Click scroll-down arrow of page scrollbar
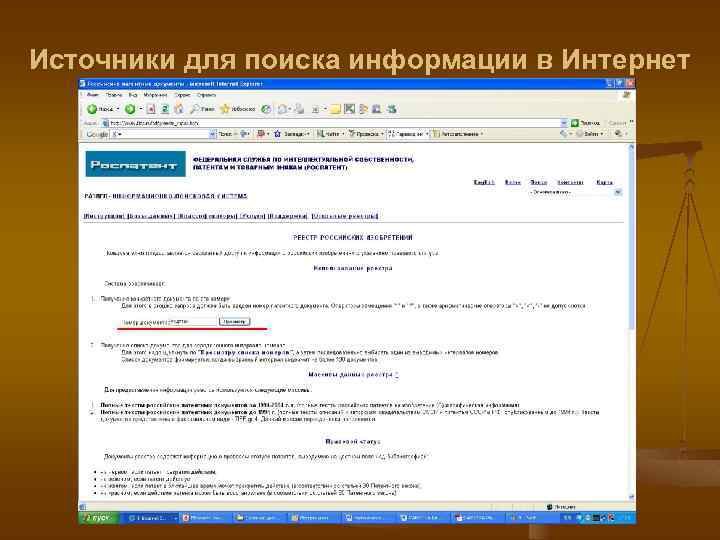The width and height of the screenshot is (720, 540). 631,497
